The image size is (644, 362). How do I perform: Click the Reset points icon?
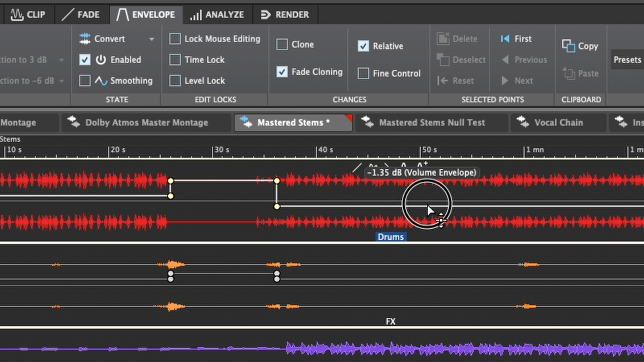pos(443,81)
